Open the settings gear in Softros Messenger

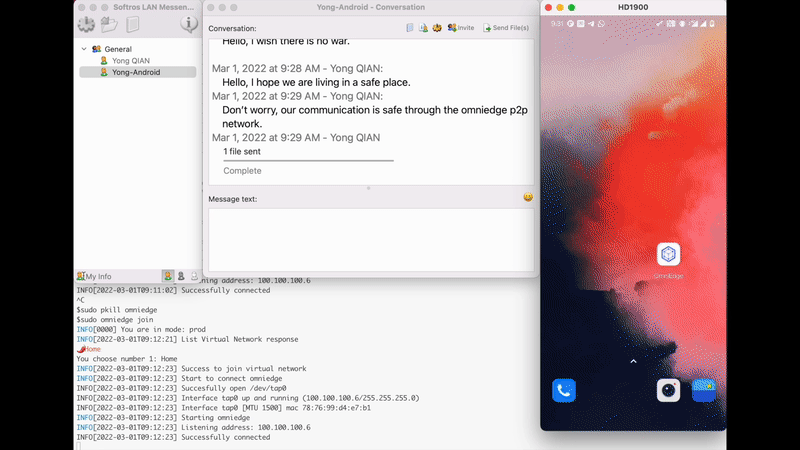[x=86, y=24]
